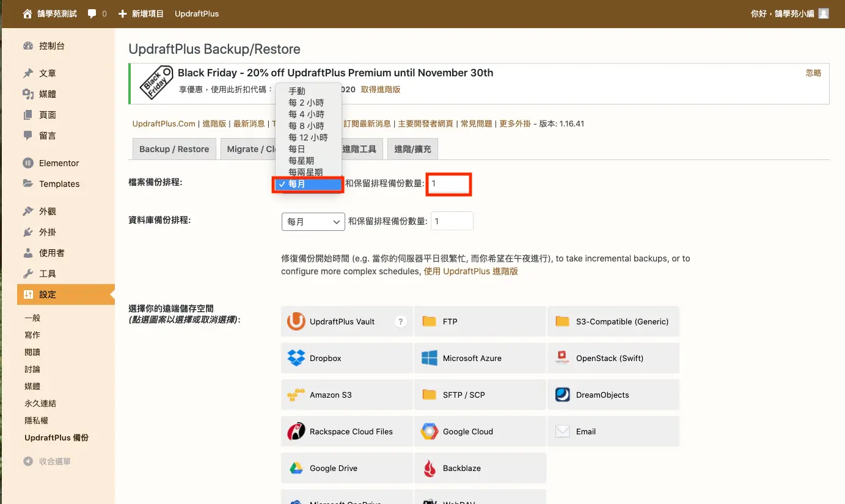Click the Elementor icon in sidebar

point(28,163)
